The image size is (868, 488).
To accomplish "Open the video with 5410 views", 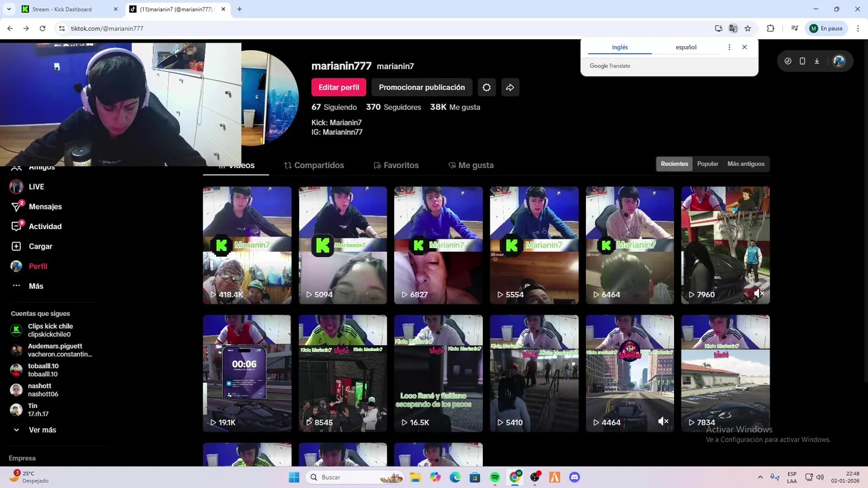I will coord(534,373).
